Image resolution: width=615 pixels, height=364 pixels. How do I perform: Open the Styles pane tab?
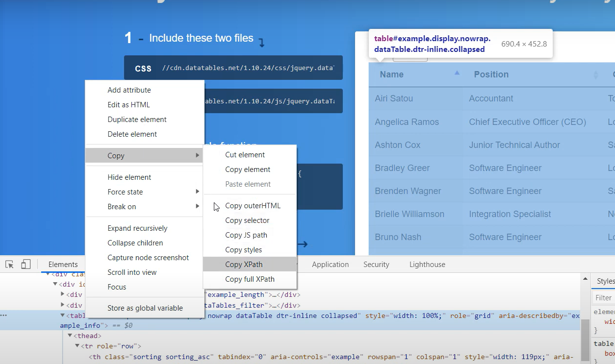[605, 281]
